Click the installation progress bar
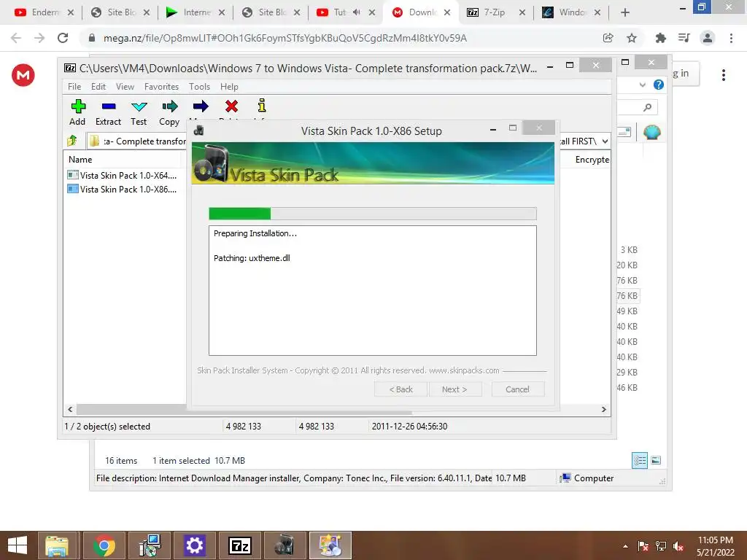Screen dimensions: 747x560 [373, 214]
